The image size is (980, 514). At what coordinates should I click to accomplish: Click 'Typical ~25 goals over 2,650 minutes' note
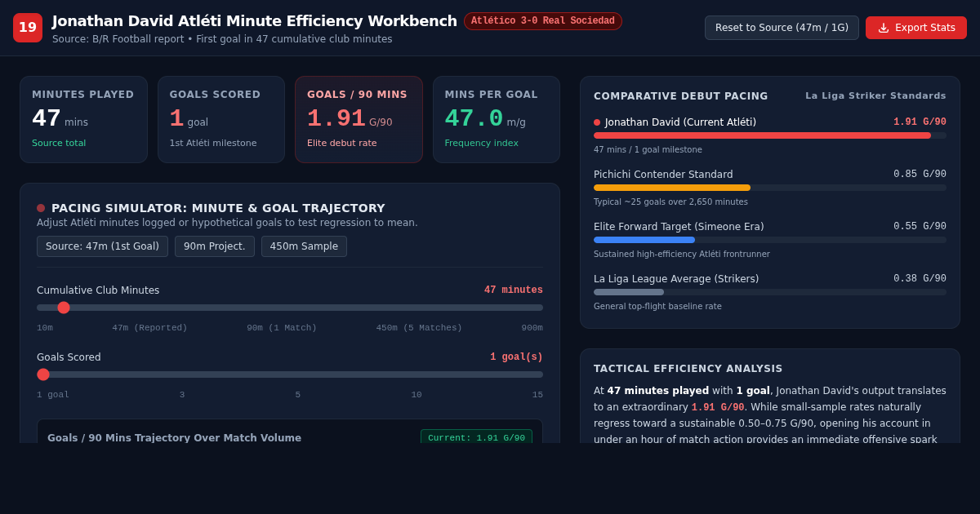(x=670, y=202)
